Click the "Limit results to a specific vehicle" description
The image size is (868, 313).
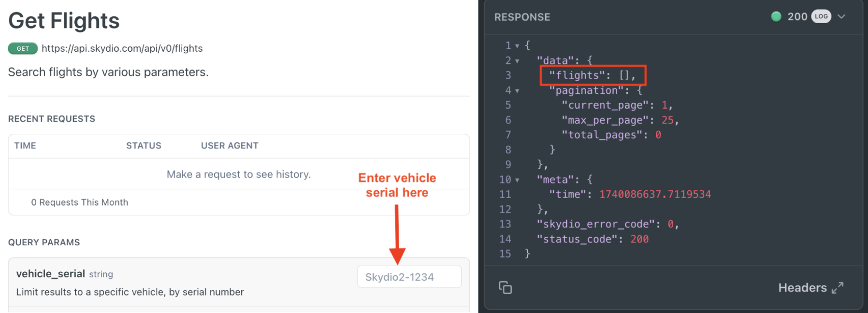pos(130,292)
